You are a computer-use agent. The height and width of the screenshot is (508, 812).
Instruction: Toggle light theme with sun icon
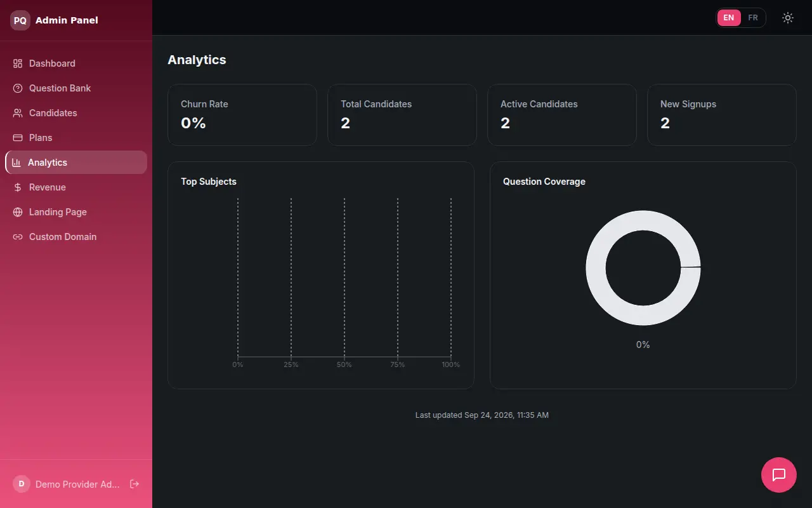[x=788, y=18]
